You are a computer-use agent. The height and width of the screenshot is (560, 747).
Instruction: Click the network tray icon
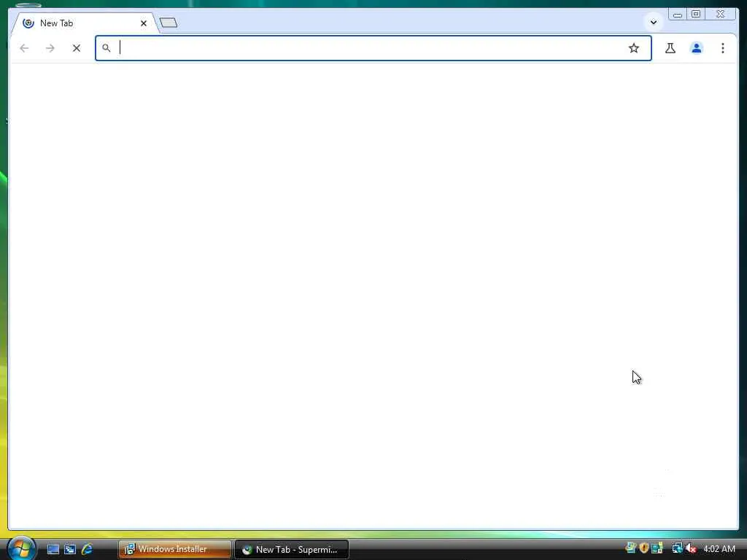678,548
